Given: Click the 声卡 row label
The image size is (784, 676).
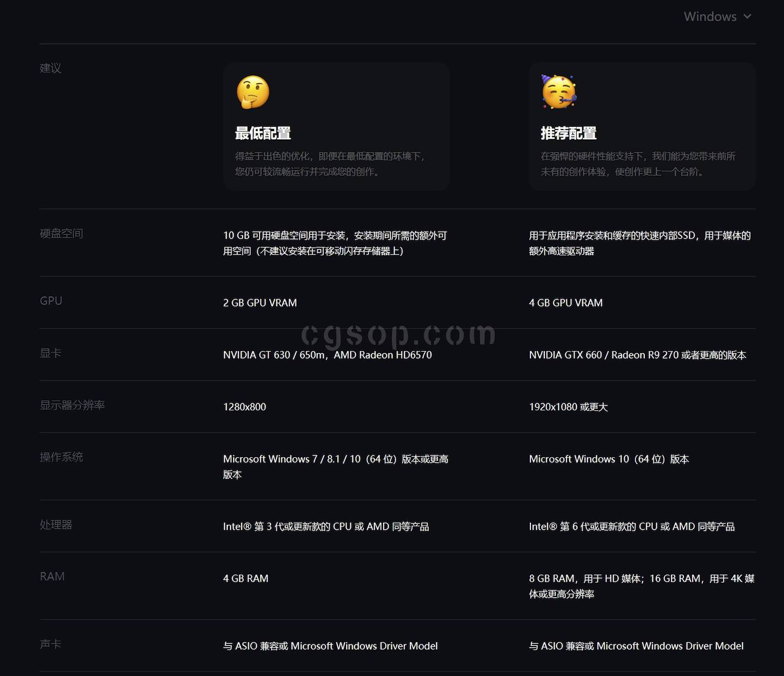Looking at the screenshot, I should pyautogui.click(x=51, y=644).
